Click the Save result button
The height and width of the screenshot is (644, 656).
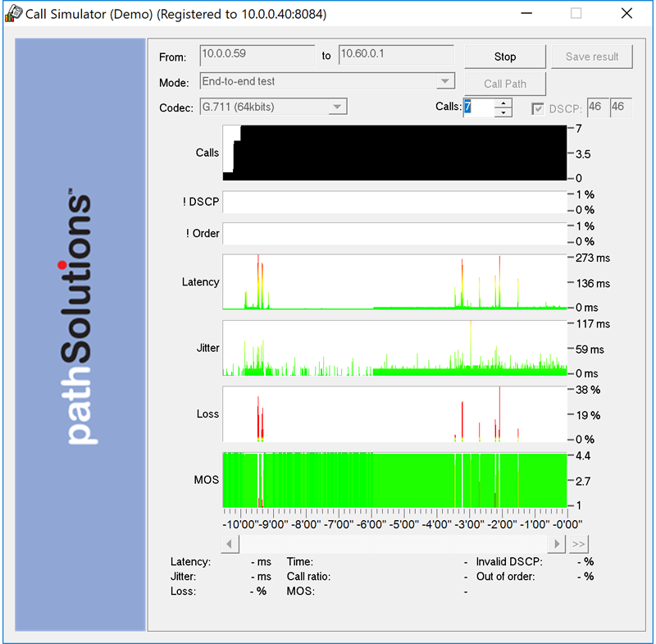tap(592, 57)
